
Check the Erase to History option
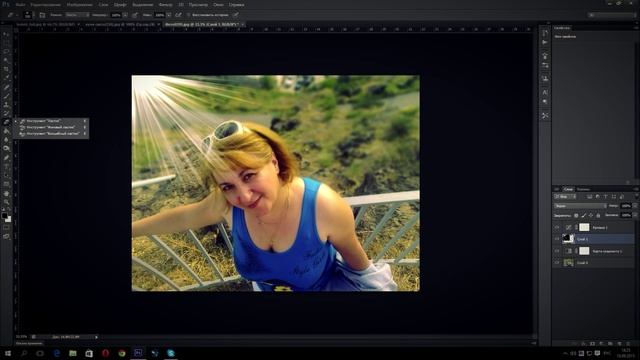189,15
